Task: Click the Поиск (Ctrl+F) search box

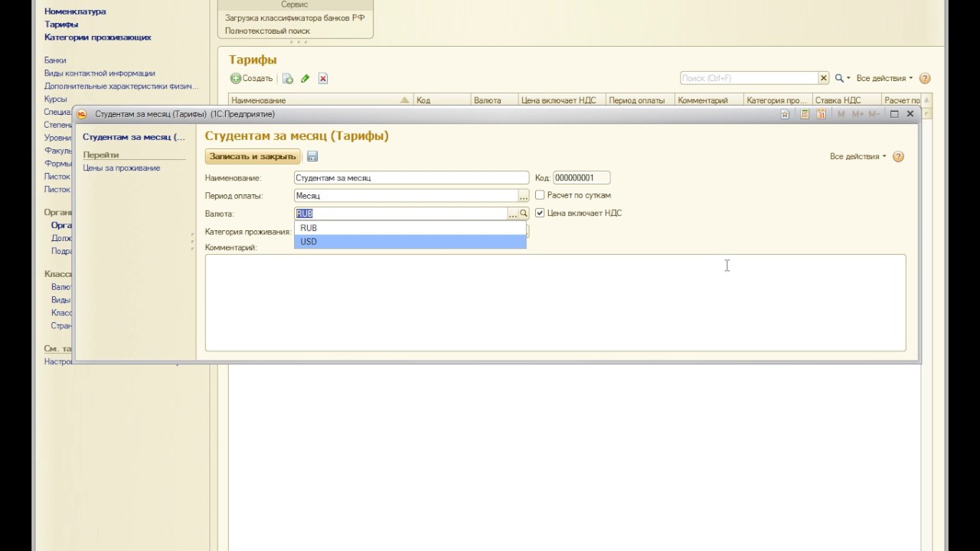Action: [750, 78]
